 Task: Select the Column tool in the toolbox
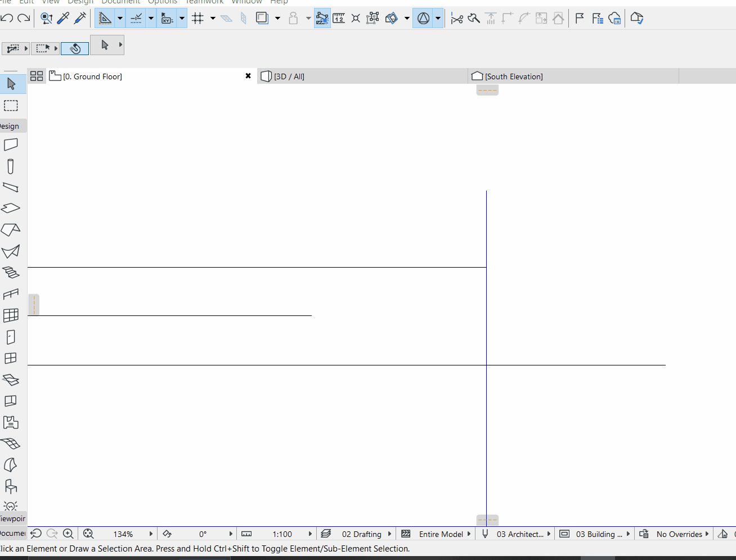[x=11, y=166]
